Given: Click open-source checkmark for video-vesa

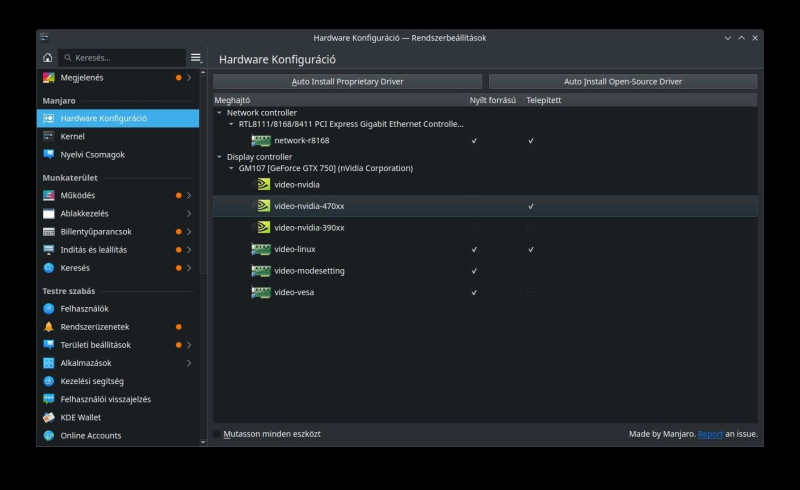Looking at the screenshot, I should (x=474, y=292).
